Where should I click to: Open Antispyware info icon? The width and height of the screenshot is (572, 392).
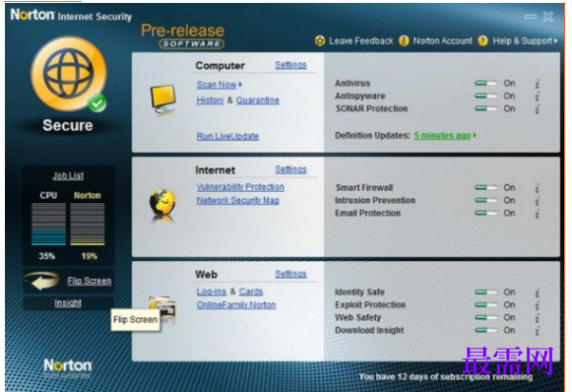point(537,97)
